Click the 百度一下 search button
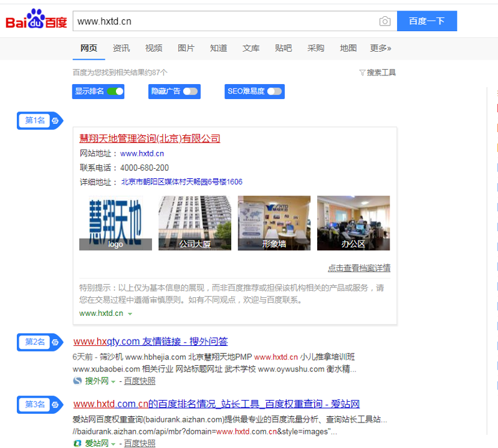The image size is (498, 448). tap(427, 21)
